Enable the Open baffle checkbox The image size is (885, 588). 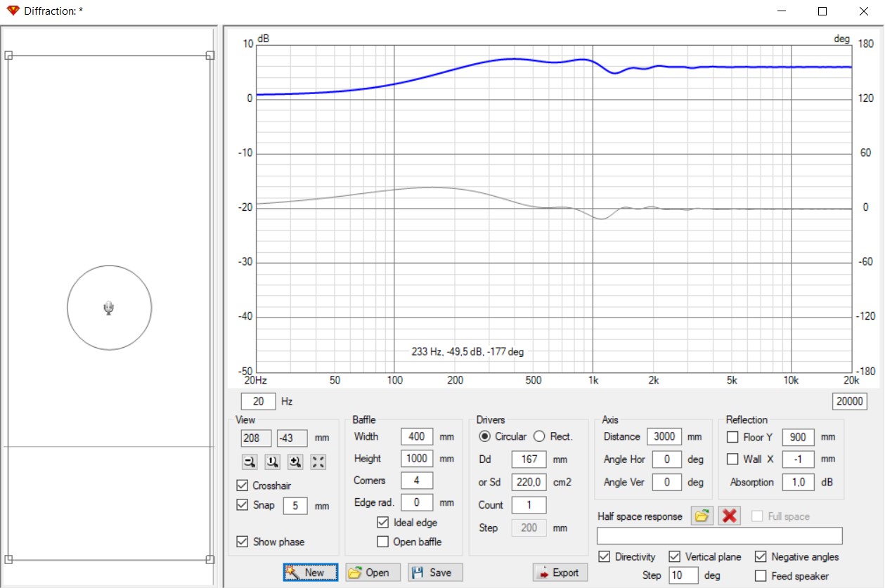click(x=382, y=542)
